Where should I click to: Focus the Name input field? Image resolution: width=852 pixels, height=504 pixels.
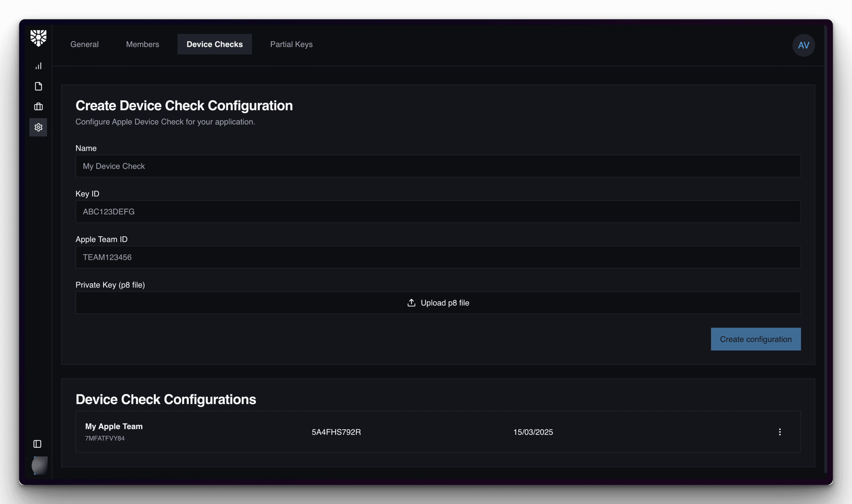click(438, 166)
